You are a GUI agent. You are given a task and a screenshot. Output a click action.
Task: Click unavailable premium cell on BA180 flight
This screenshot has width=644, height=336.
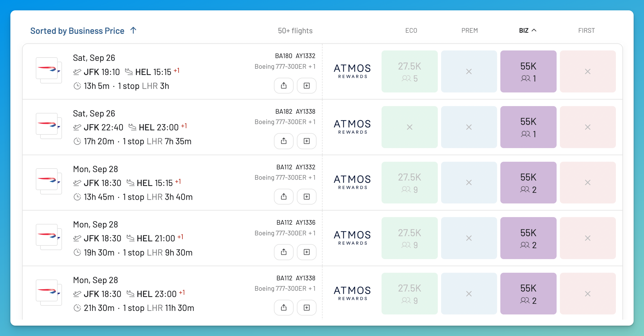pos(469,71)
